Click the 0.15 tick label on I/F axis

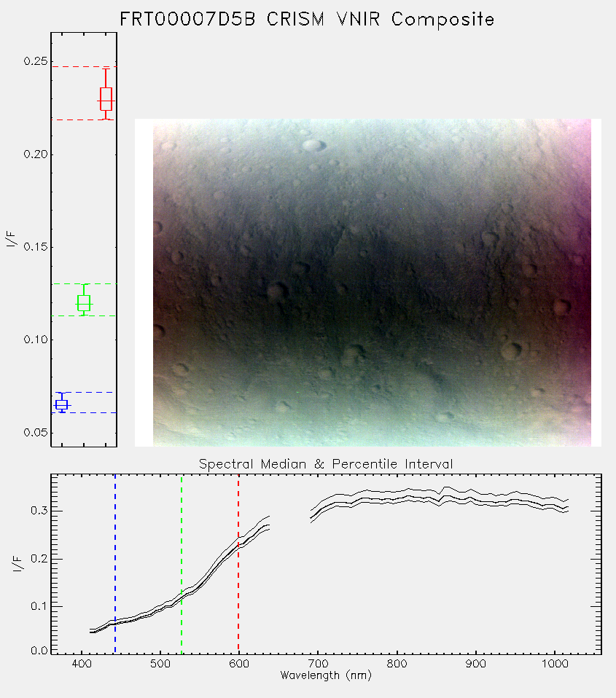(36, 246)
